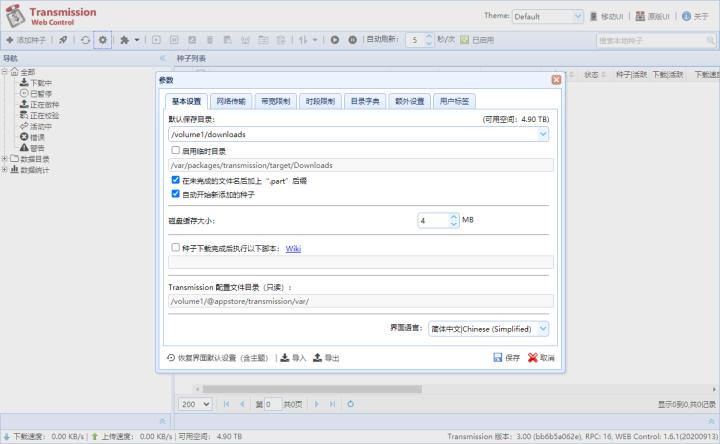This screenshot has width=720, height=444.
Task: Click the torrent list horizontal scrollbar
Action: coord(312,389)
